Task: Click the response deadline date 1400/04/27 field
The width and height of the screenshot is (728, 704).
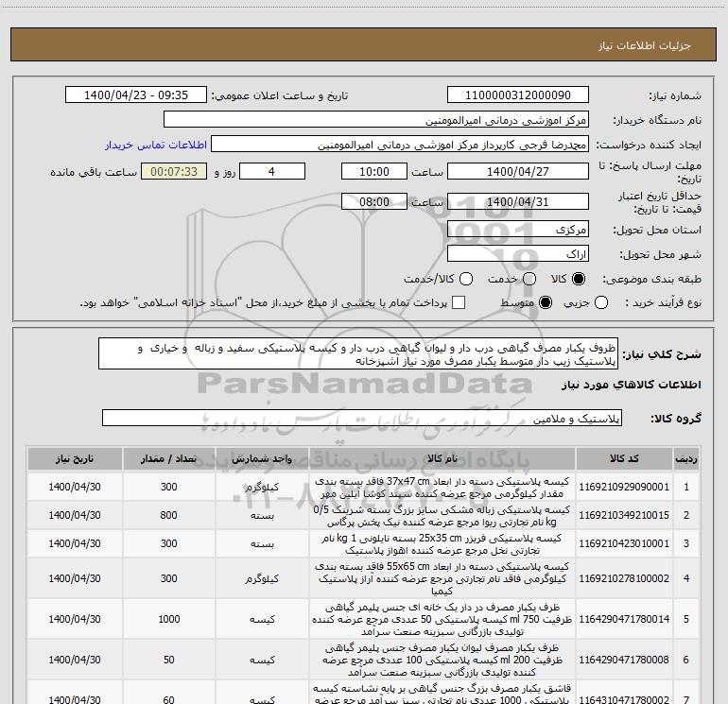Action: click(518, 172)
